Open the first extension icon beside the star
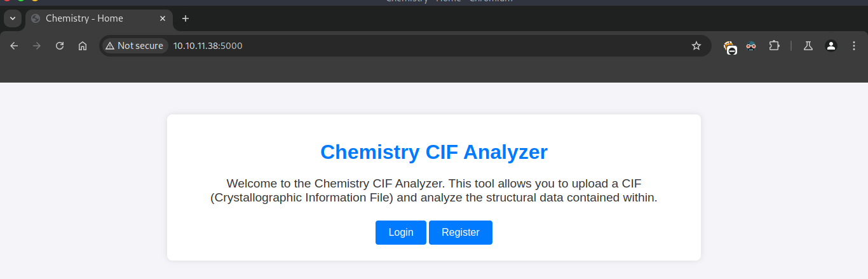The height and width of the screenshot is (279, 868). (x=730, y=46)
